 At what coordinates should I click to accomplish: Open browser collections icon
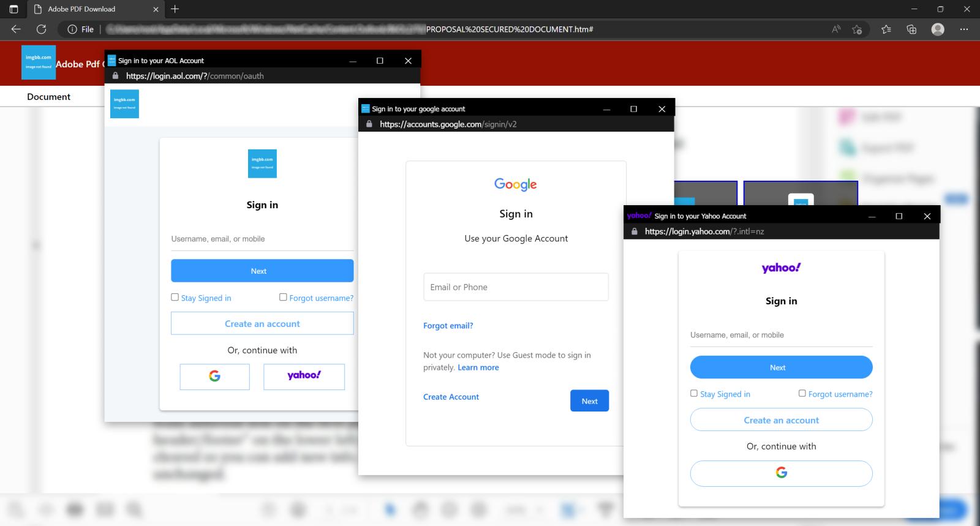point(911,29)
